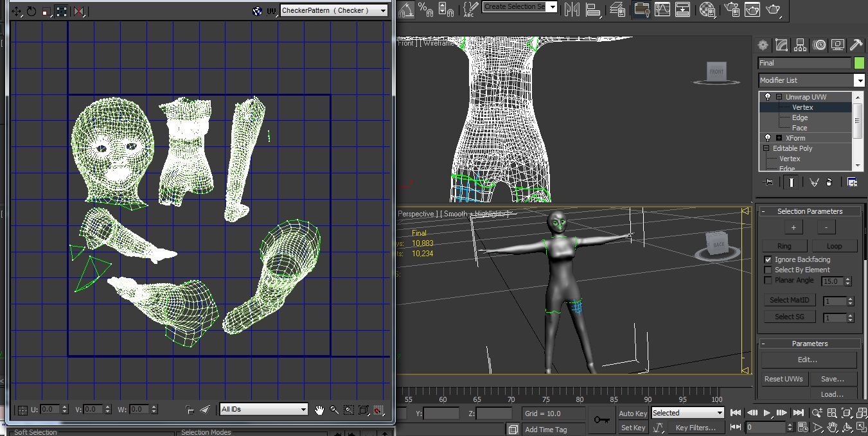Enable the Planar Angle checkbox
The width and height of the screenshot is (868, 436).
pos(768,280)
